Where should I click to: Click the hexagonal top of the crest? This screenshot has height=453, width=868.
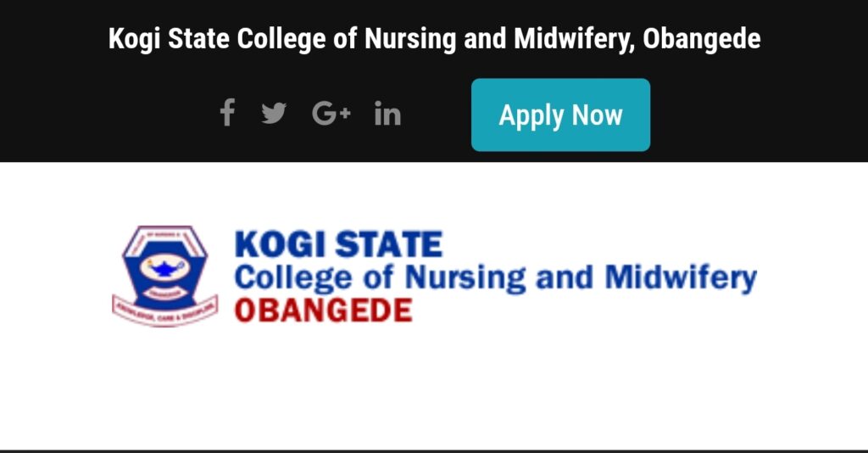[x=165, y=242]
